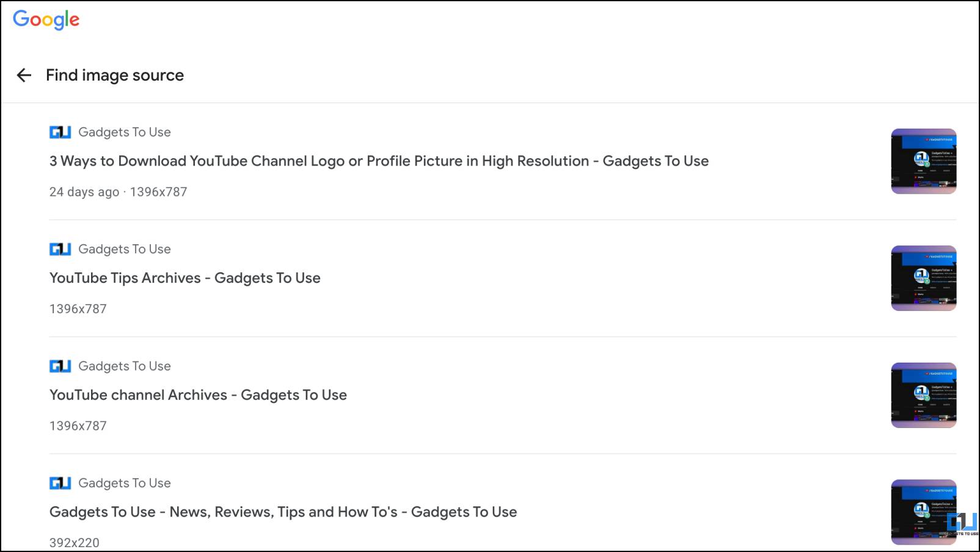Open 'YouTube Tips Archives - Gadgets To Use' link
This screenshot has width=980, height=552.
pyautogui.click(x=185, y=278)
